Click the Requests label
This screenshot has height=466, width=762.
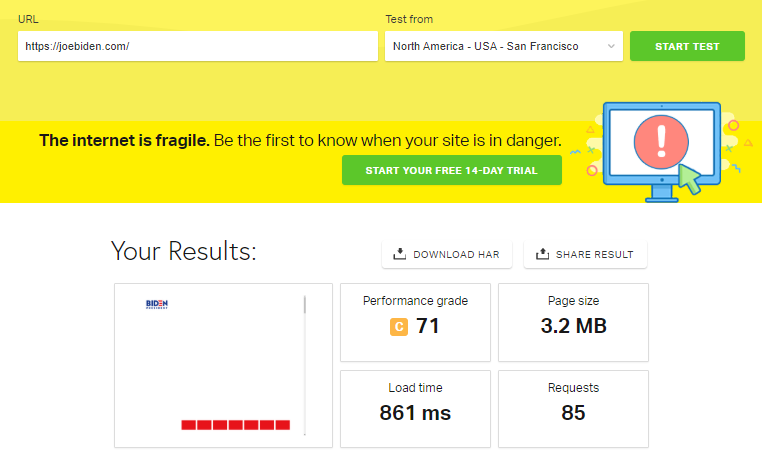point(573,388)
